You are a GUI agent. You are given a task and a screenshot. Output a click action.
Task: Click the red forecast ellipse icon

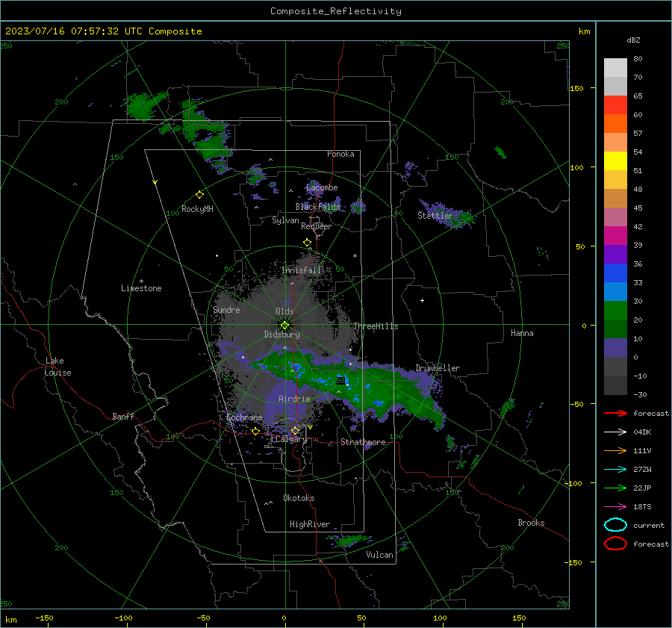click(615, 544)
